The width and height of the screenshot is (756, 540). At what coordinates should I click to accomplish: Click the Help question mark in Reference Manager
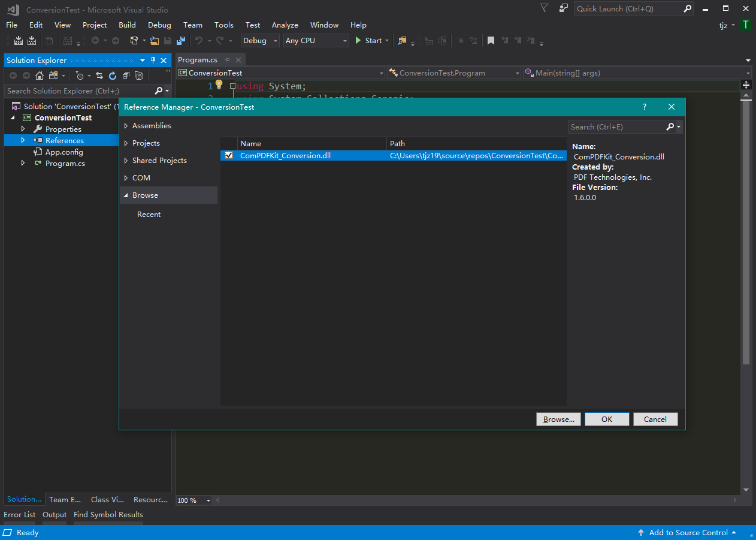coord(645,107)
